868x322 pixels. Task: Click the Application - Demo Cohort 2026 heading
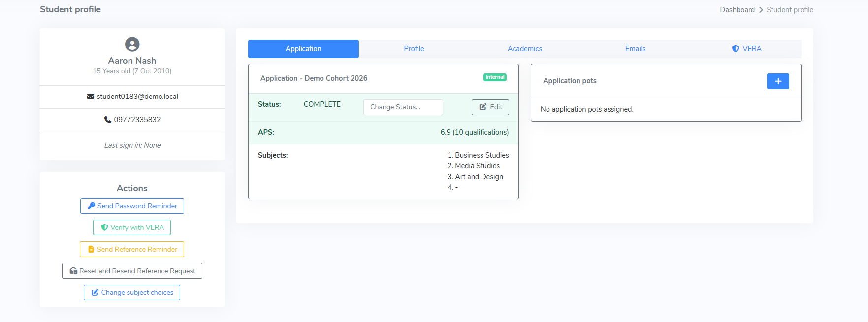pyautogui.click(x=314, y=78)
